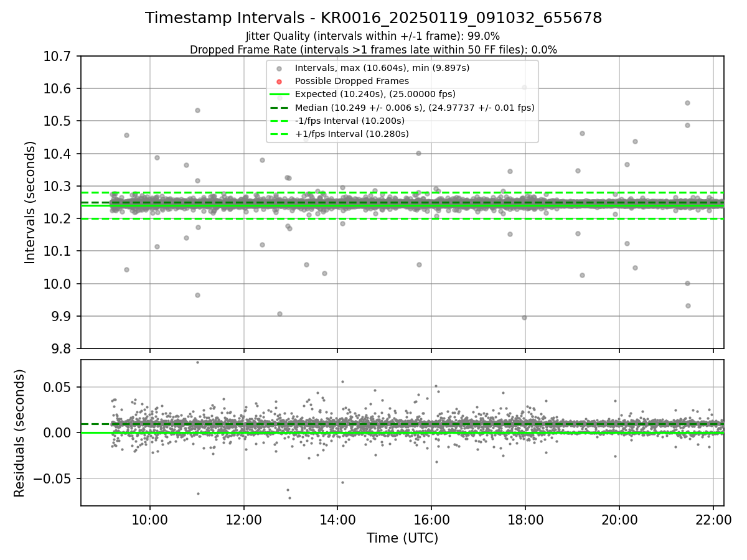Select the Jitter Quality 99.0% subtitle line
747x560 pixels.
click(373, 36)
